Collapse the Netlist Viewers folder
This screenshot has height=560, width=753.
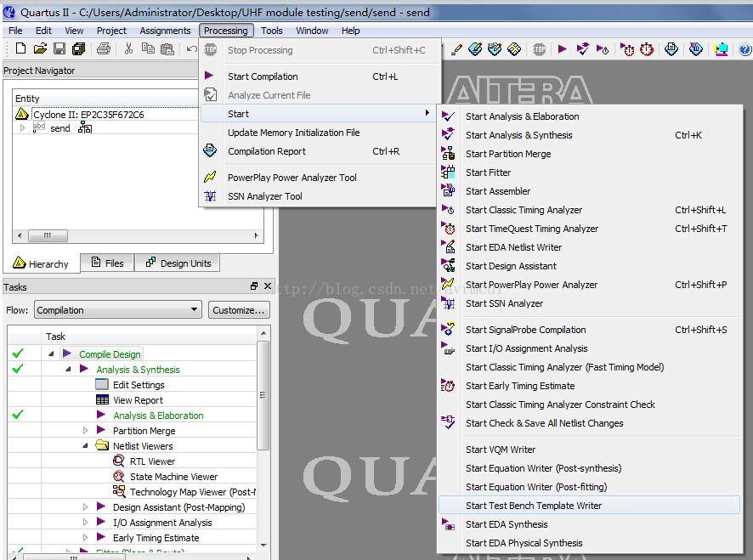click(x=85, y=445)
